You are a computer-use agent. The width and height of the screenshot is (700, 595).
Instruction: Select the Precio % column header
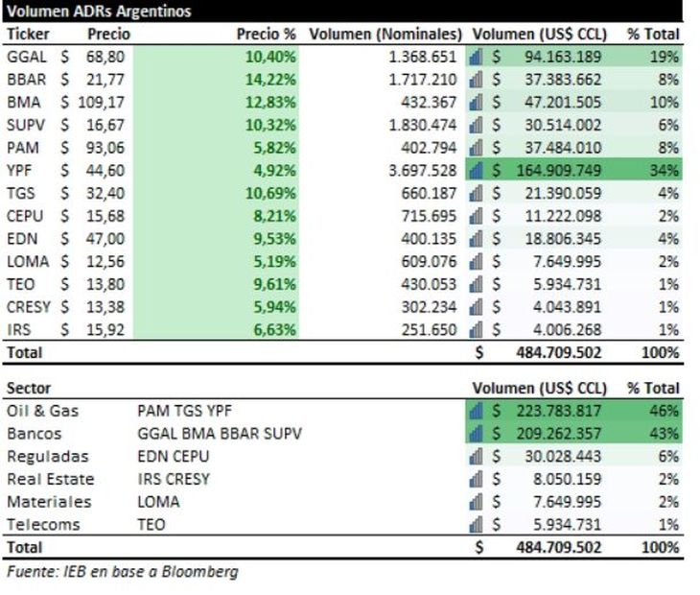[x=267, y=34]
